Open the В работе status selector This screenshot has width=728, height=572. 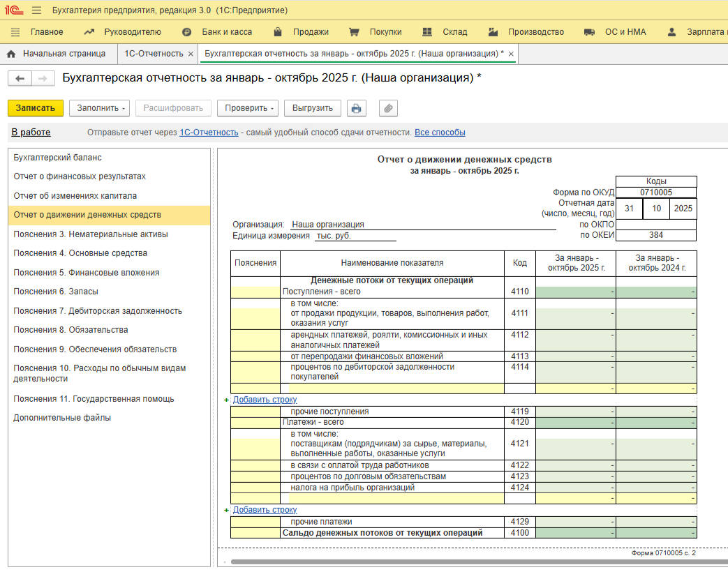[31, 133]
